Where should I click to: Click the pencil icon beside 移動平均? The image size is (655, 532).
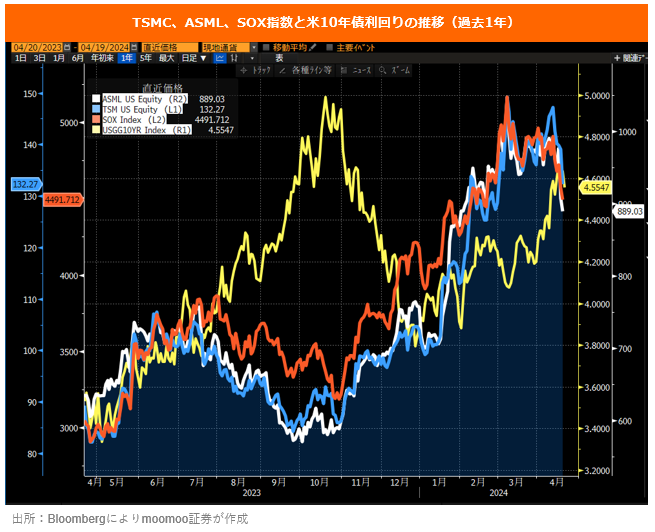[313, 47]
